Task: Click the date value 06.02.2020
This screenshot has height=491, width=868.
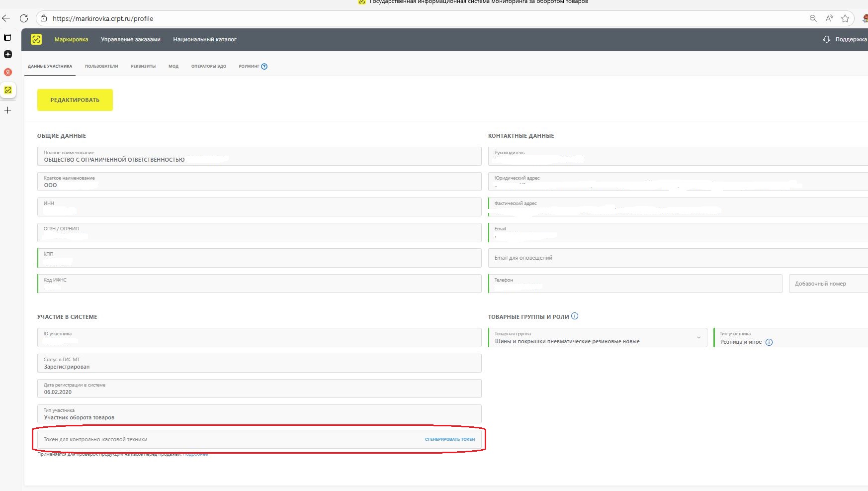Action: (x=58, y=392)
